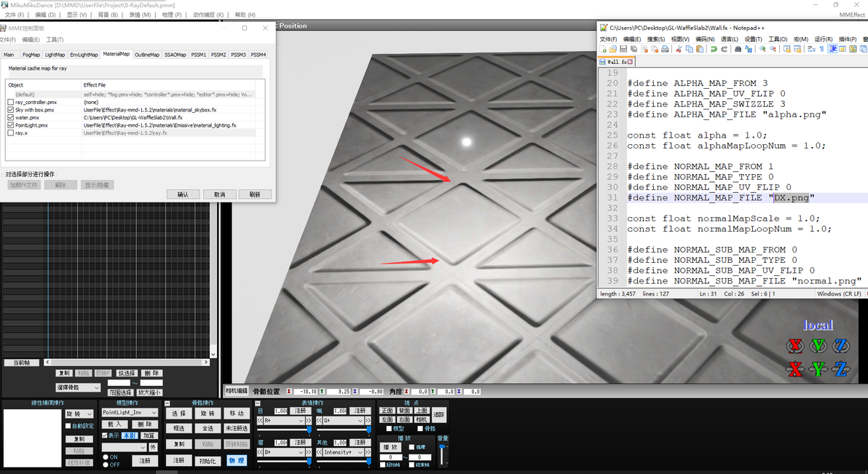Create a new file in Notepad++ toolbar

[603, 49]
